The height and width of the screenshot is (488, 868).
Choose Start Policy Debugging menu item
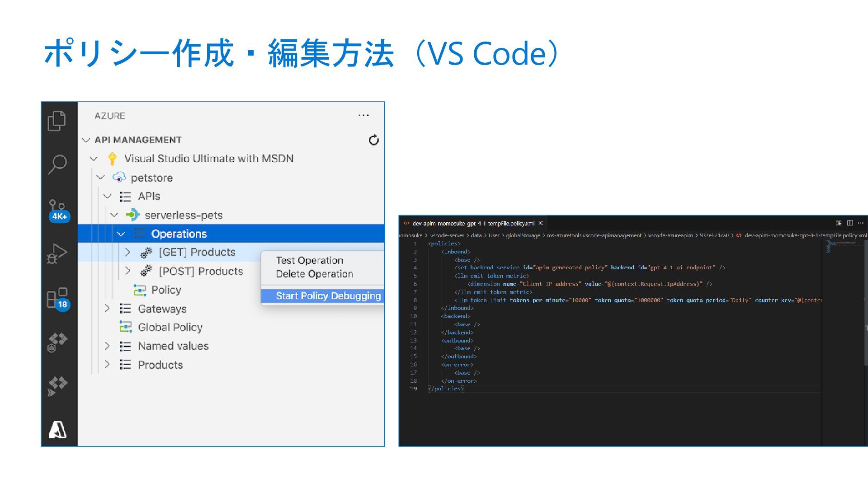[x=328, y=296]
